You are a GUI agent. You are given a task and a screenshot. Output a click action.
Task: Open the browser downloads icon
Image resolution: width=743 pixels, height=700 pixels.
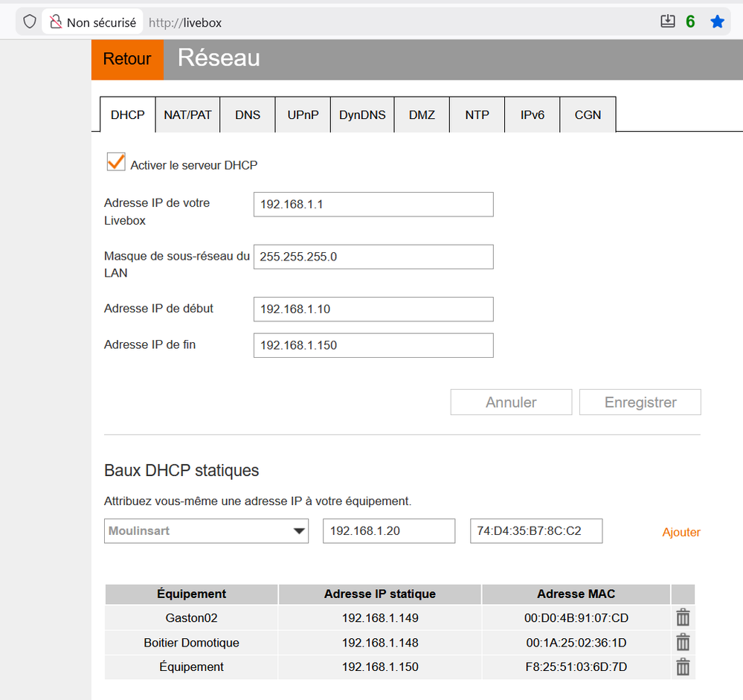[x=668, y=22]
